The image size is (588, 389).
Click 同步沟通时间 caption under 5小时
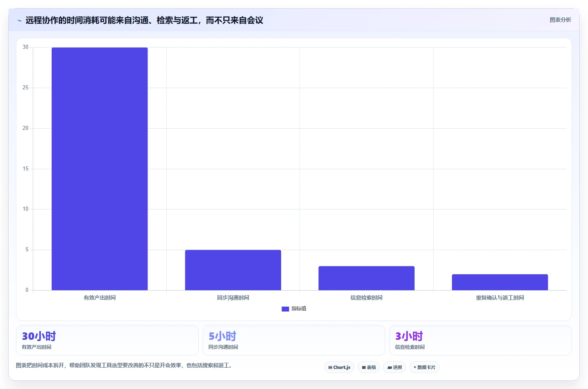(x=223, y=347)
